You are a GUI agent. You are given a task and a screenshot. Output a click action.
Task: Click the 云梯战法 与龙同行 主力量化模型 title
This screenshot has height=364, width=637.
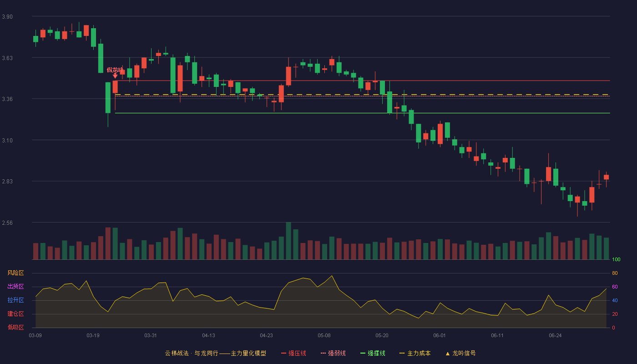click(215, 353)
